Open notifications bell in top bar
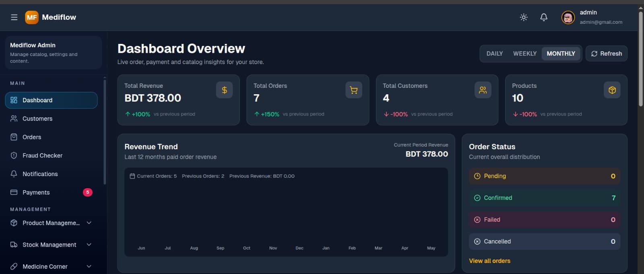The height and width of the screenshot is (274, 644). pos(544,17)
